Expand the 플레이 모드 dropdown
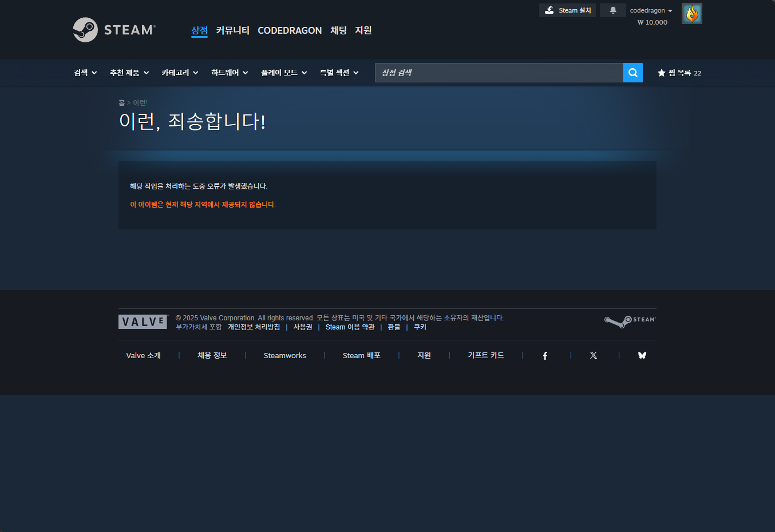 click(284, 73)
